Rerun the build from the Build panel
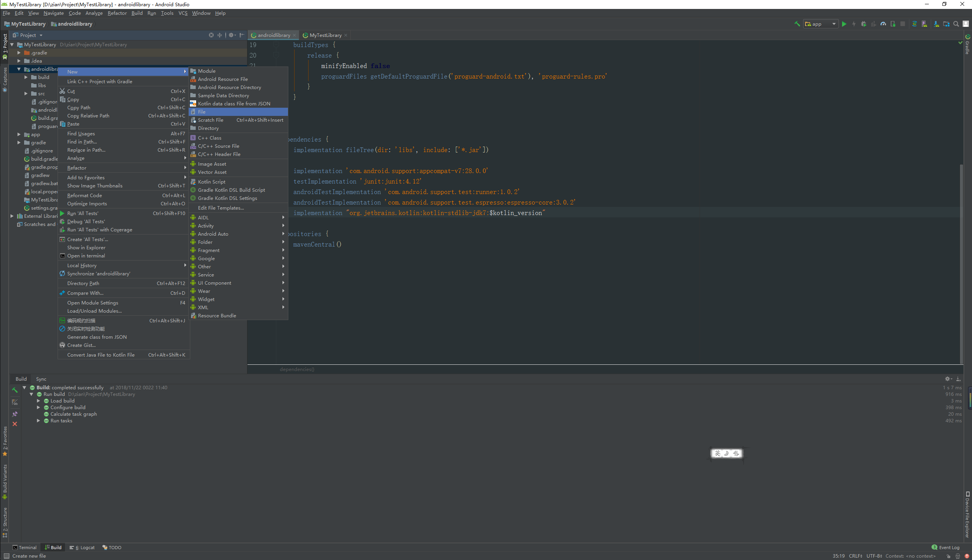972x560 pixels. pyautogui.click(x=15, y=390)
